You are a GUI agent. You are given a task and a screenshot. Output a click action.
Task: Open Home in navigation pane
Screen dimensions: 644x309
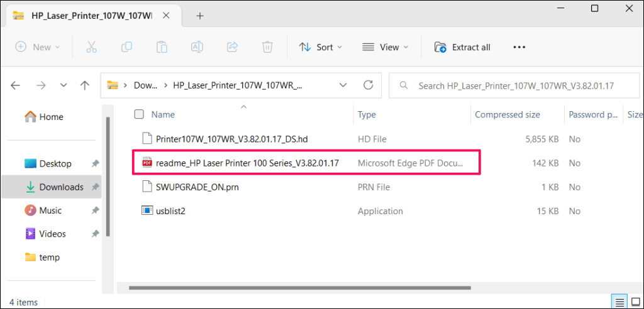pos(43,117)
